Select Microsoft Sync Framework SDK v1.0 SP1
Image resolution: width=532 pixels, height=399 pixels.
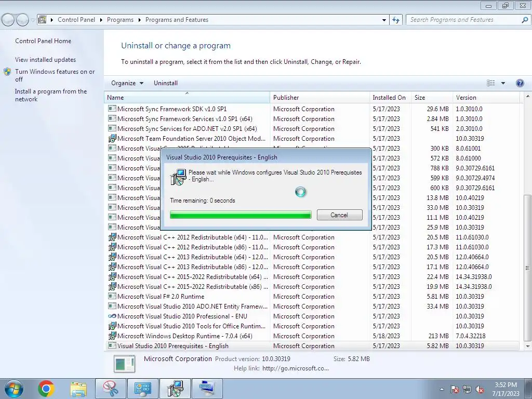click(312, 109)
